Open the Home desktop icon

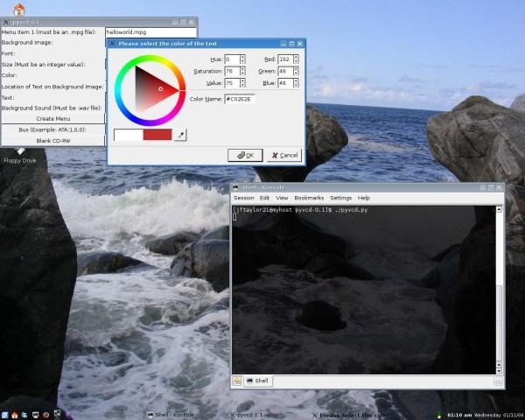(x=19, y=10)
